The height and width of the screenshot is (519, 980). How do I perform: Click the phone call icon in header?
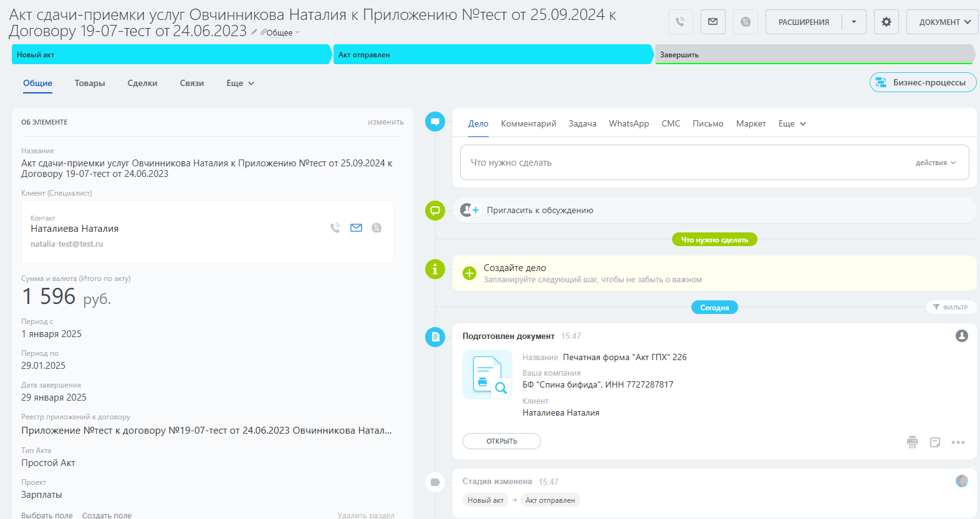click(x=680, y=22)
